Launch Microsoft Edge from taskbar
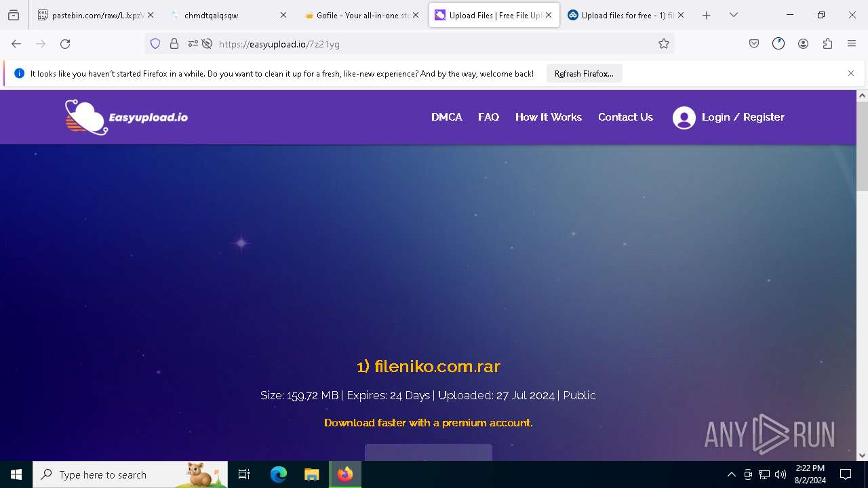868x488 pixels. coord(279,474)
